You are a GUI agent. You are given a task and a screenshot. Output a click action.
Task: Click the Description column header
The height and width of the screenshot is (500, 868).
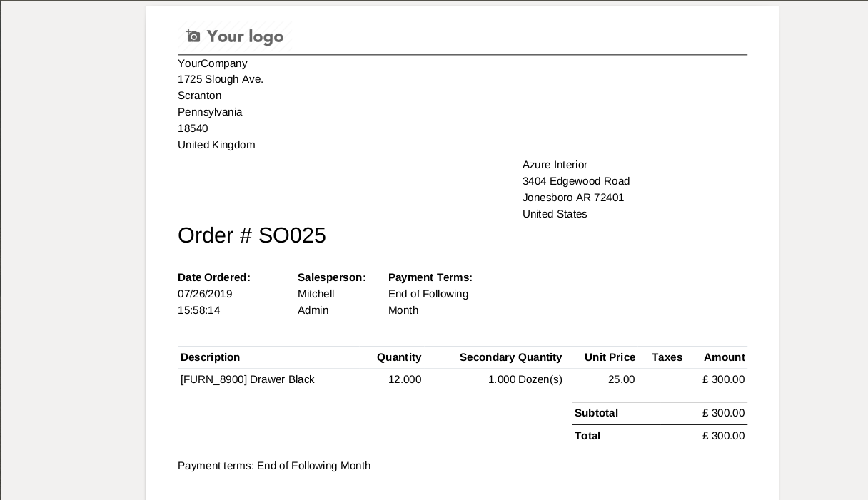[211, 357]
